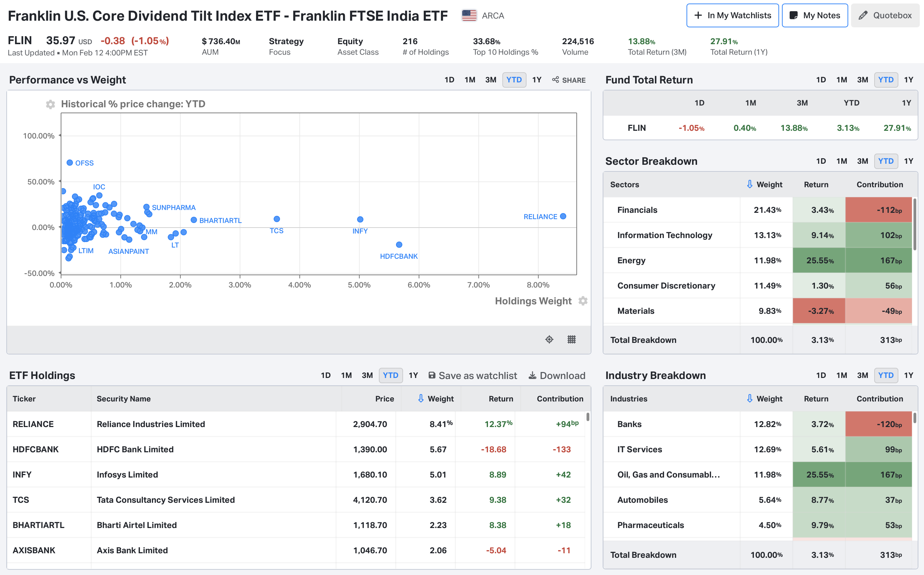924x575 pixels.
Task: Click Bharti Airtel Limited security name
Action: click(x=136, y=525)
